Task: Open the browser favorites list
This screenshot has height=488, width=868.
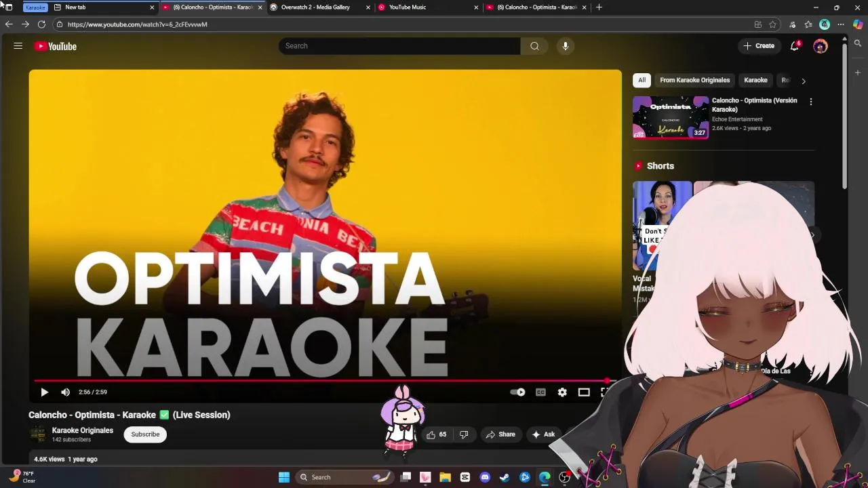Action: (x=808, y=24)
